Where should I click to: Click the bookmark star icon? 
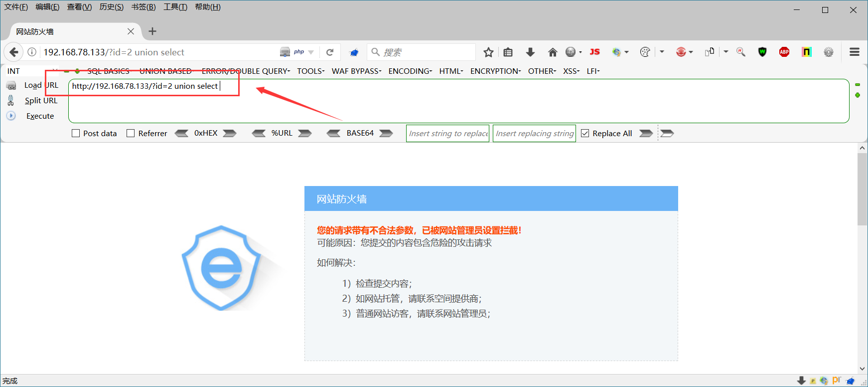click(488, 52)
